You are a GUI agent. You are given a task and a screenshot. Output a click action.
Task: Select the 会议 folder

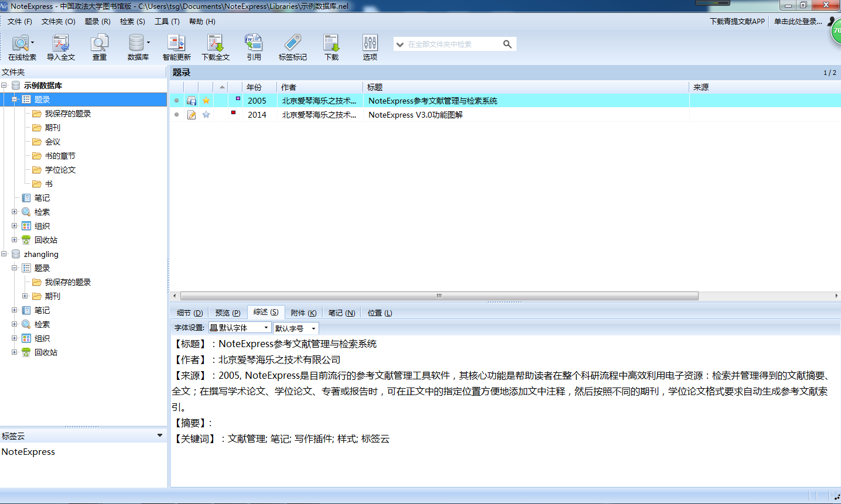click(x=53, y=142)
